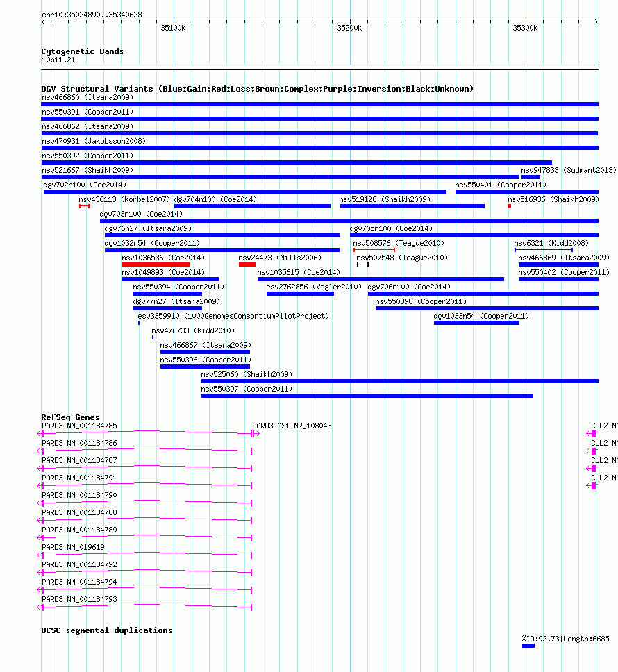Select the nsv550398 (Cooper2011) variant label
The width and height of the screenshot is (618, 672).
(421, 301)
